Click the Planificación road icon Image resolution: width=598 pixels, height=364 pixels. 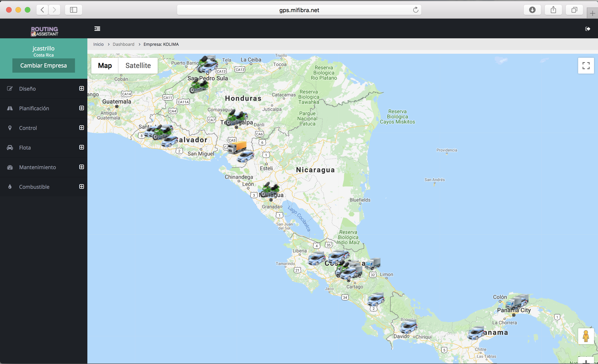(x=10, y=108)
